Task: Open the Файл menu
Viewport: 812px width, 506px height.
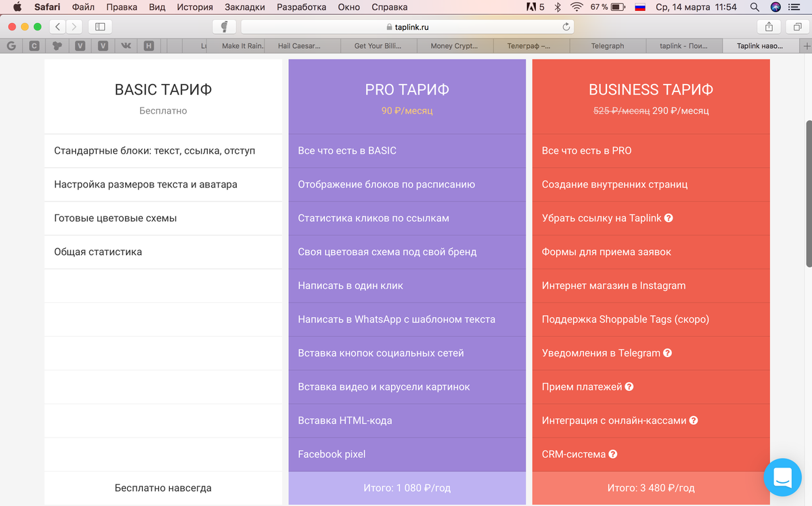Action: (83, 7)
